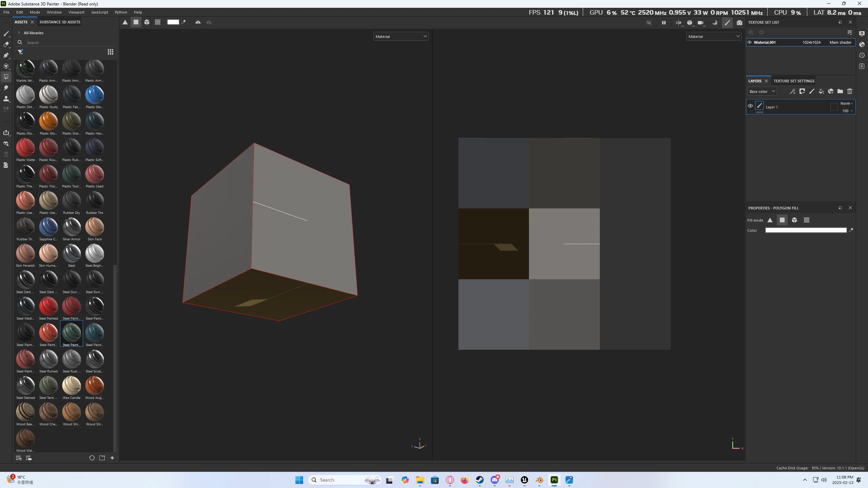The height and width of the screenshot is (488, 868).
Task: Click the camera screenshot icon in viewport toolbar
Action: tap(739, 23)
